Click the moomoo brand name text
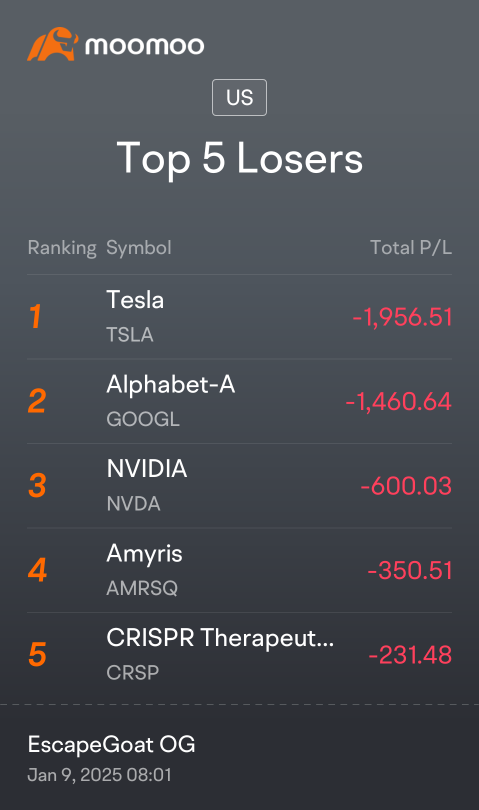 (x=145, y=45)
